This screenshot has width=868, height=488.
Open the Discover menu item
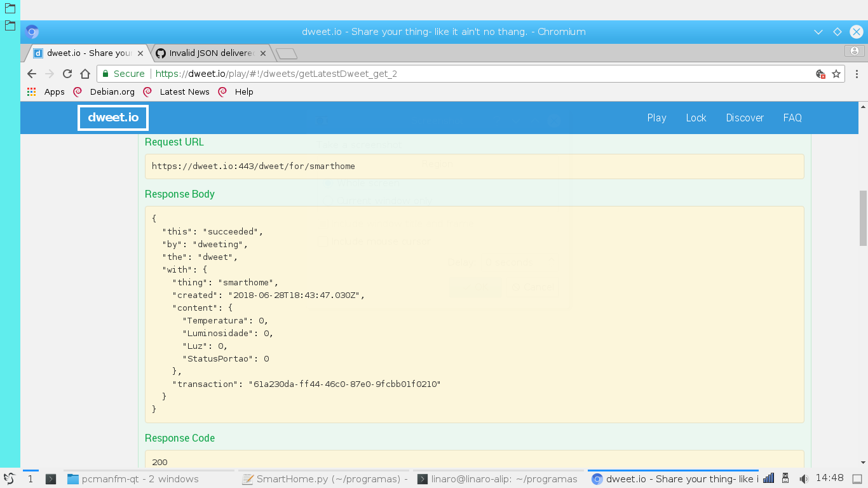coord(745,118)
